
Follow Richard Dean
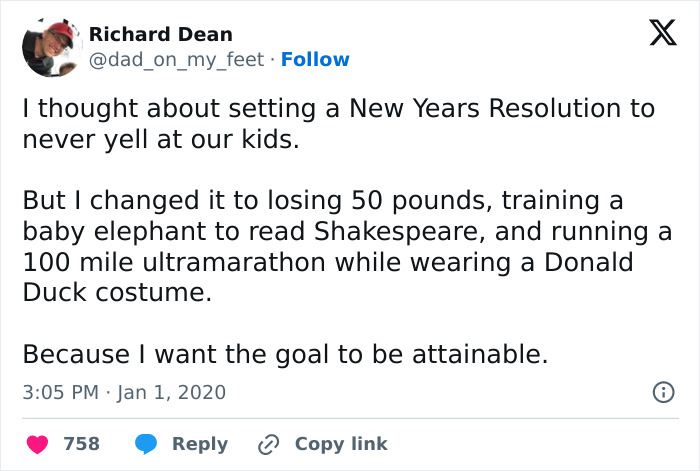[316, 60]
